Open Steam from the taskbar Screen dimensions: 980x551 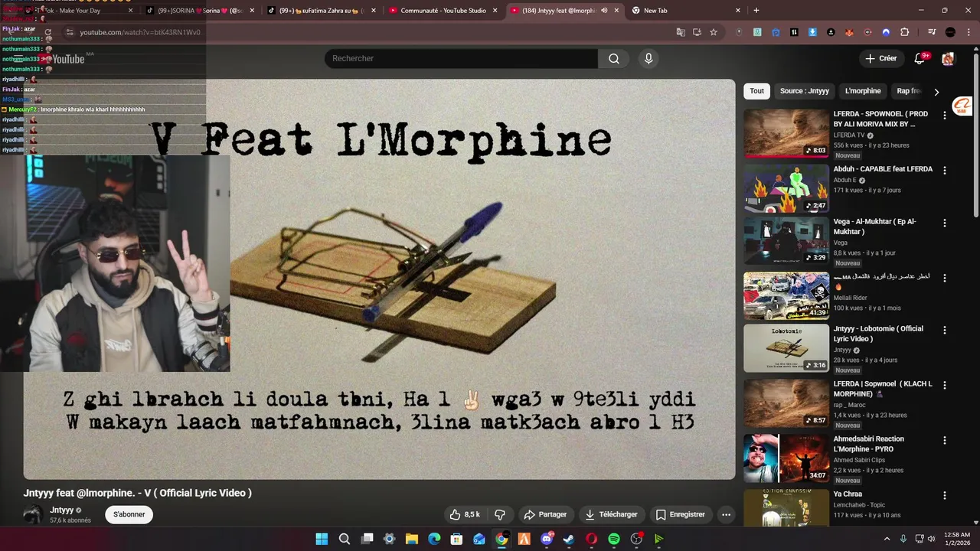tap(569, 539)
